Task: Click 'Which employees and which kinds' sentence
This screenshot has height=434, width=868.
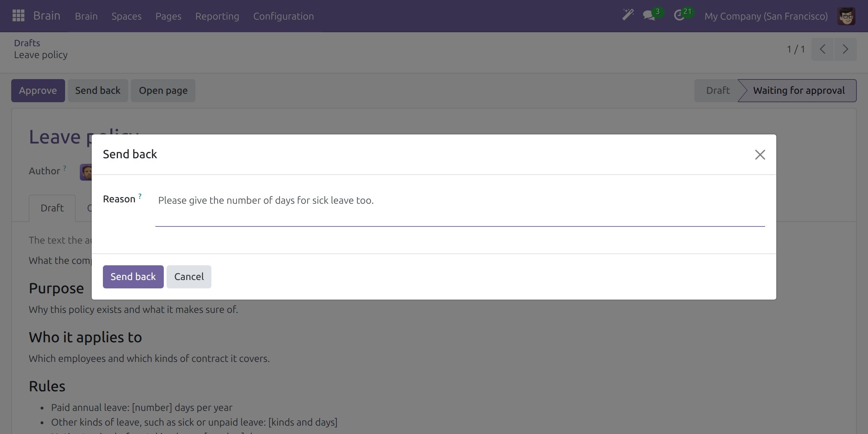Action: click(x=149, y=359)
